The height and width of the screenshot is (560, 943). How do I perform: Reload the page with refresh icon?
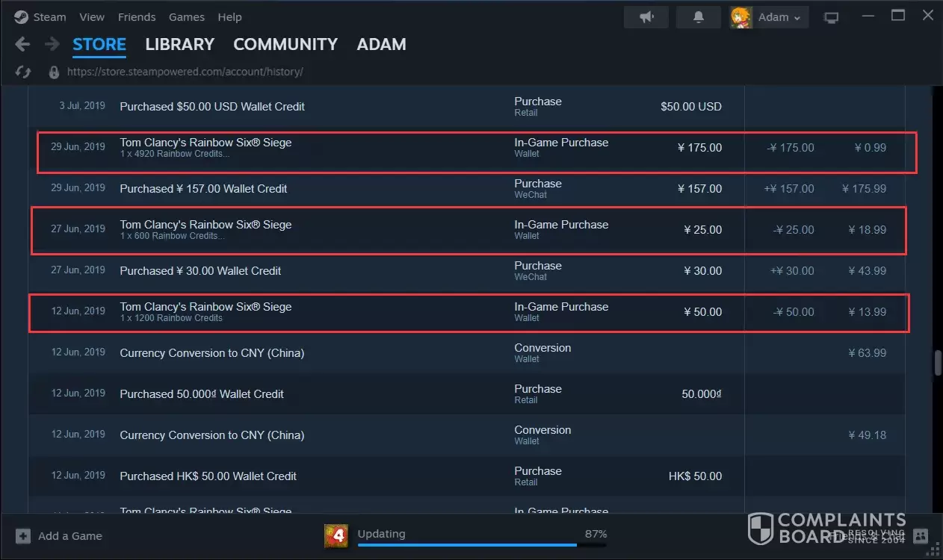(x=23, y=72)
